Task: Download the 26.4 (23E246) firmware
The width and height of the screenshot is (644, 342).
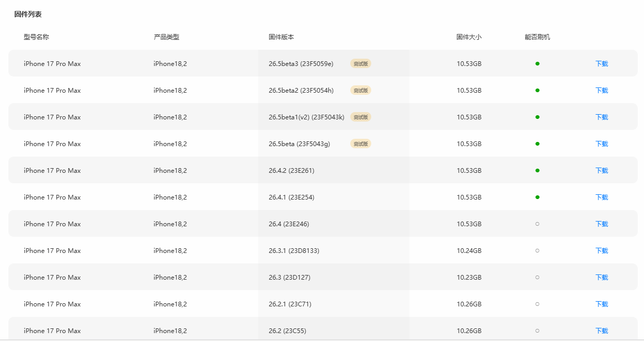Action: (x=602, y=224)
